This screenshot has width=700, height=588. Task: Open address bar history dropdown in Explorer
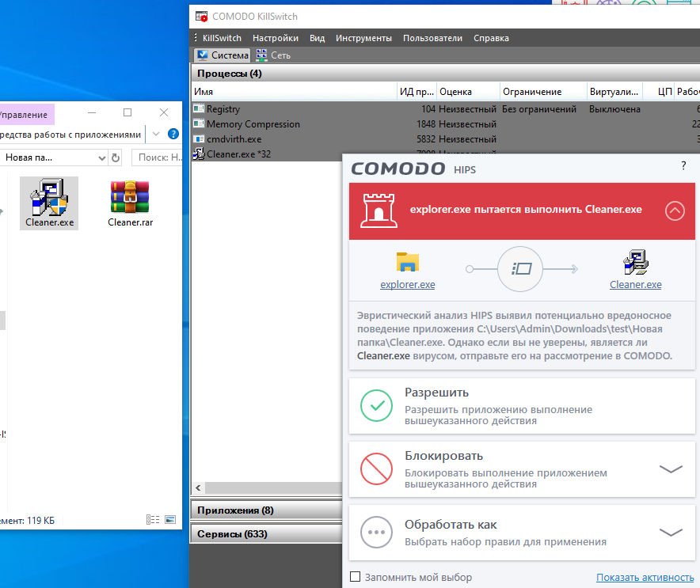[102, 157]
